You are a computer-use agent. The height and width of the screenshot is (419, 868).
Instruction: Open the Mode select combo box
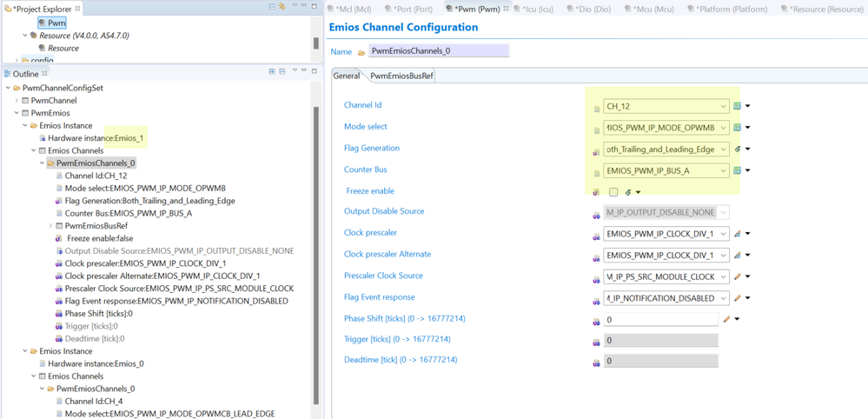[x=666, y=128]
